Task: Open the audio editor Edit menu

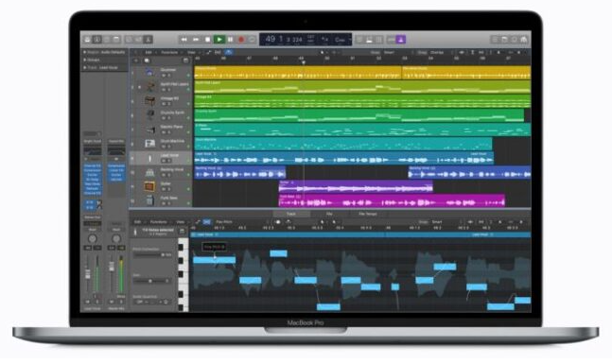Action: coord(137,222)
